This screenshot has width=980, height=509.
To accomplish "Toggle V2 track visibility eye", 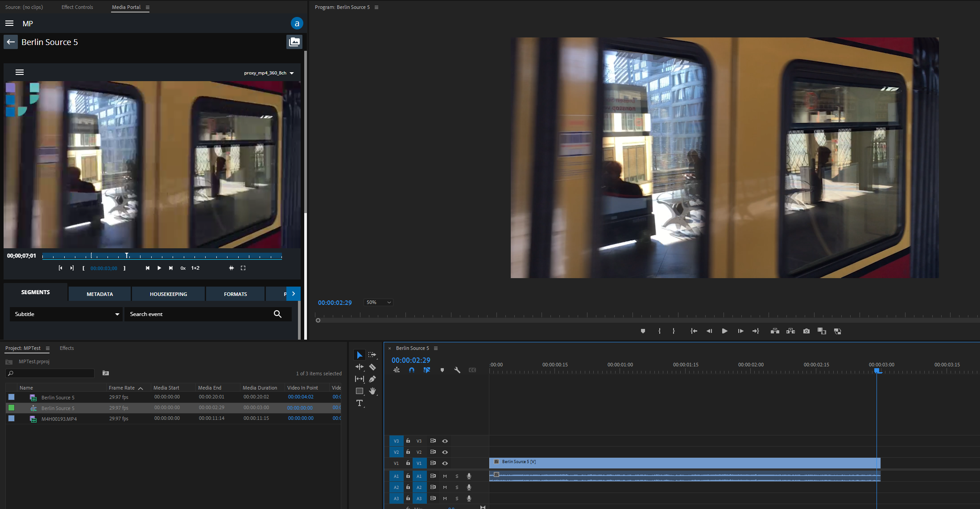I will point(445,452).
